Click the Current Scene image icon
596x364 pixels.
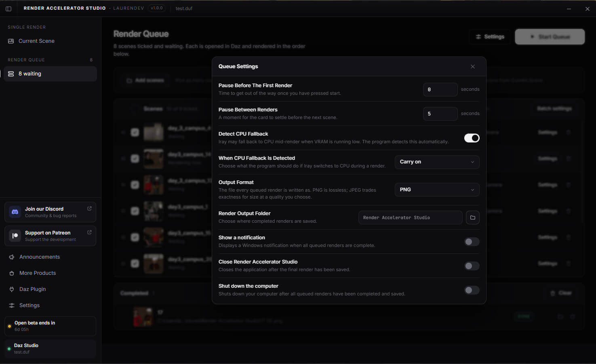click(11, 41)
